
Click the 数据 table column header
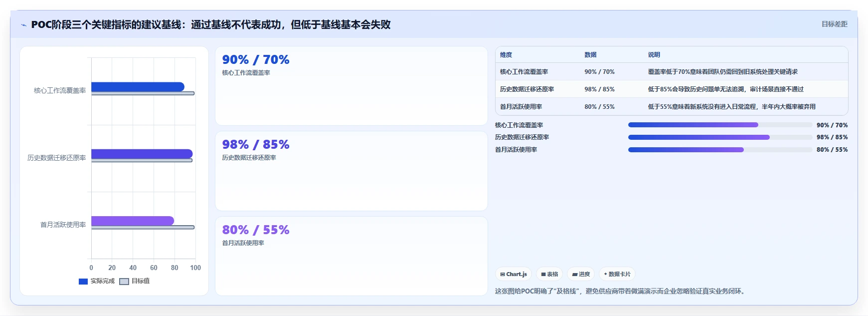591,55
